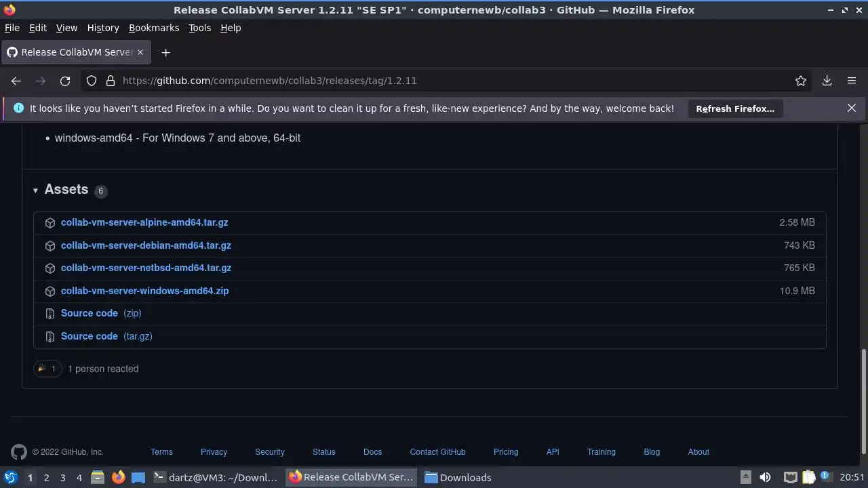Click the file-zip icon beside Source code (tar.gz)

50,337
